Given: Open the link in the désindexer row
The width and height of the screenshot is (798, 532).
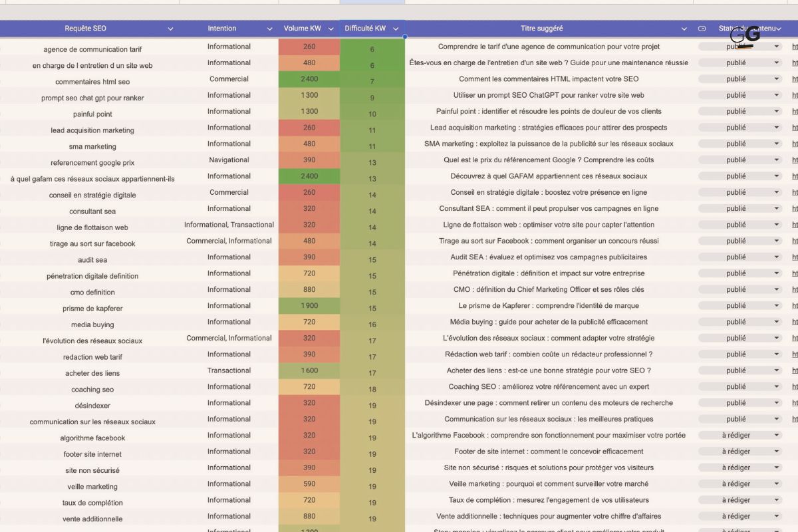Looking at the screenshot, I should click(x=795, y=403).
